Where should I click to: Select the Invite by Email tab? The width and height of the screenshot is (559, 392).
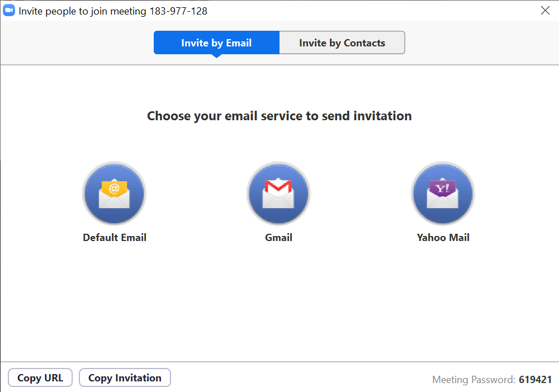click(216, 43)
